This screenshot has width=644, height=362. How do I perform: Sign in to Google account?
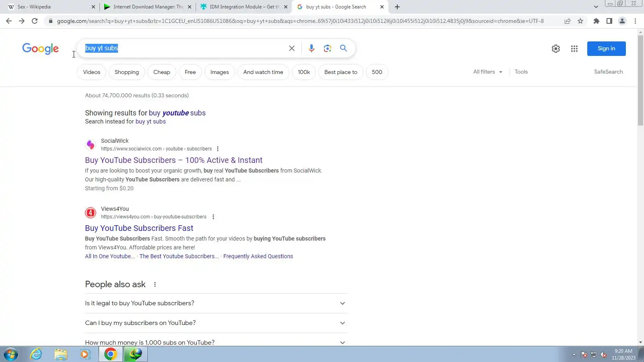[x=606, y=49]
